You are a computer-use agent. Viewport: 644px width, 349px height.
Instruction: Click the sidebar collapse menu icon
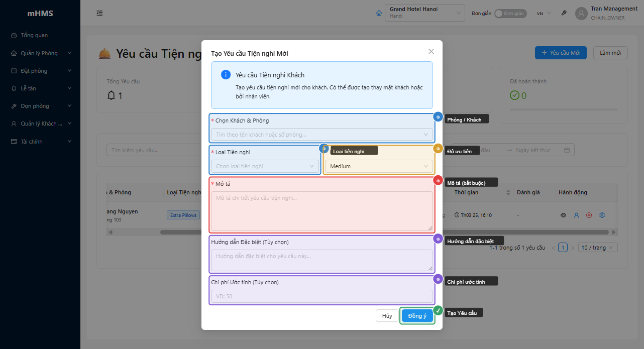pos(99,13)
